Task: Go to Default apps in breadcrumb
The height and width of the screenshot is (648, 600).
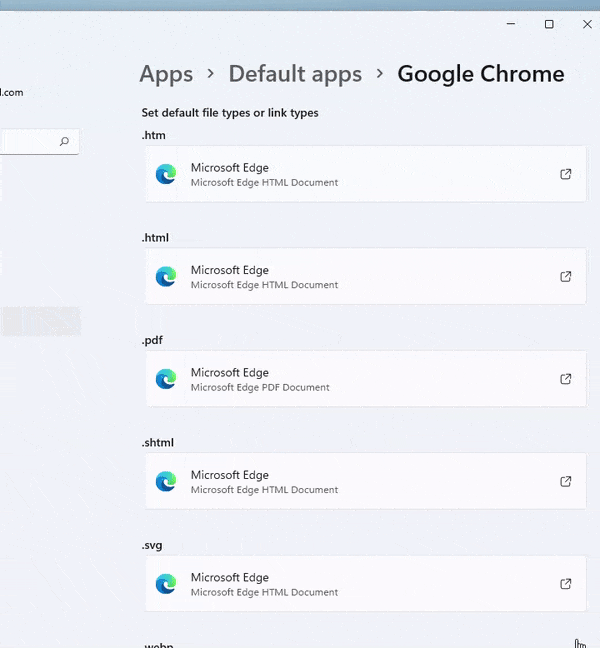Action: [x=295, y=74]
